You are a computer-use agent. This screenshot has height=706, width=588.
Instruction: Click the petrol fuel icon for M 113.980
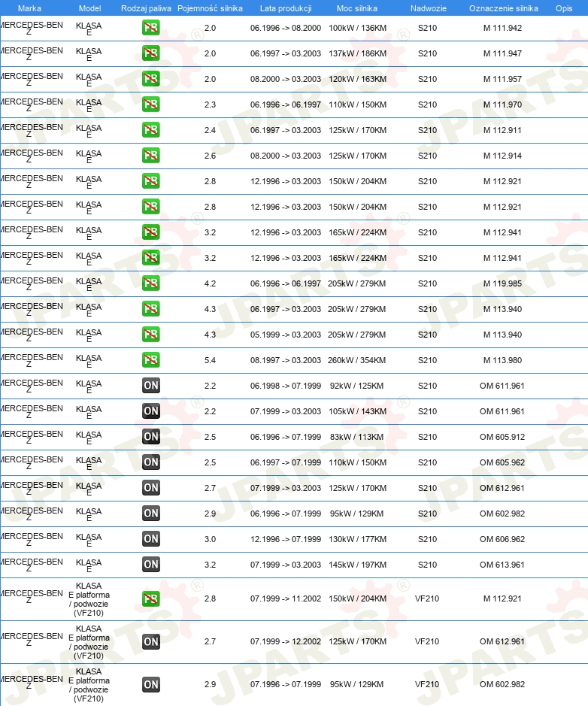[x=151, y=359]
